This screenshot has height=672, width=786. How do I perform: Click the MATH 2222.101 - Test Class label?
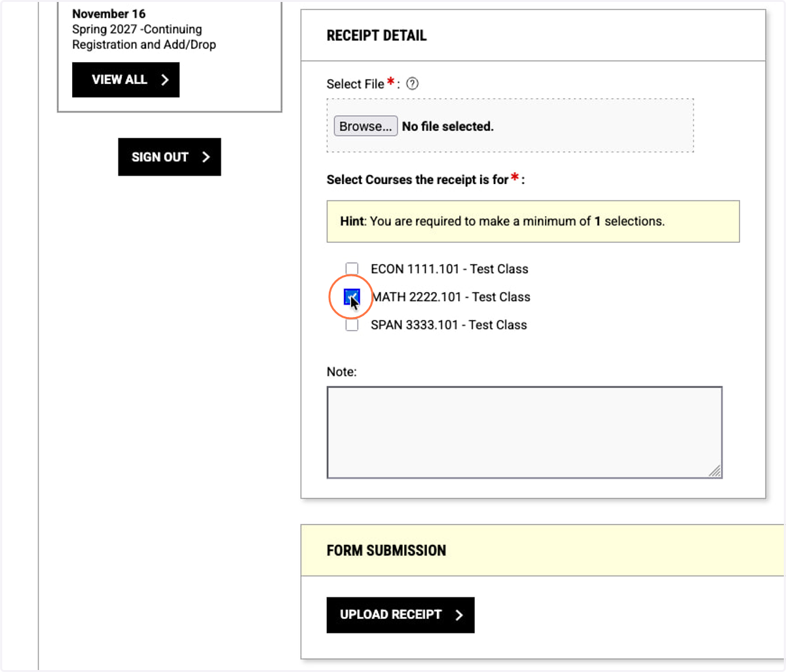tap(451, 297)
